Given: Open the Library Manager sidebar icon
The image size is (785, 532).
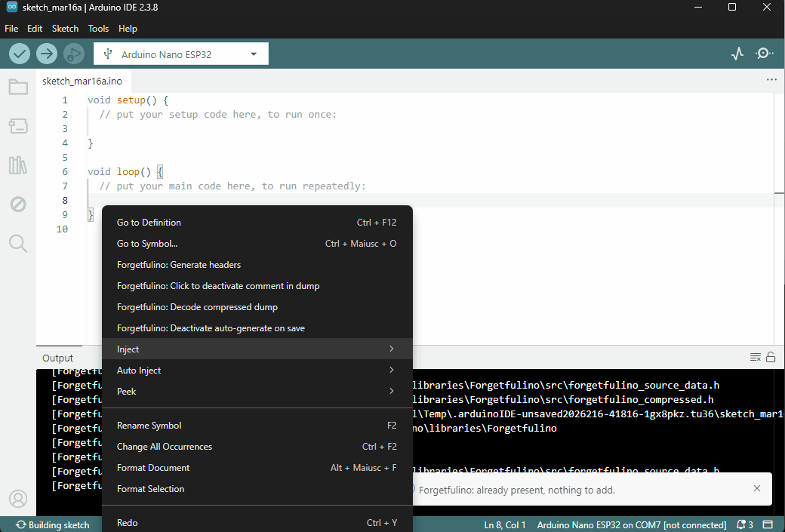Looking at the screenshot, I should coord(18,165).
